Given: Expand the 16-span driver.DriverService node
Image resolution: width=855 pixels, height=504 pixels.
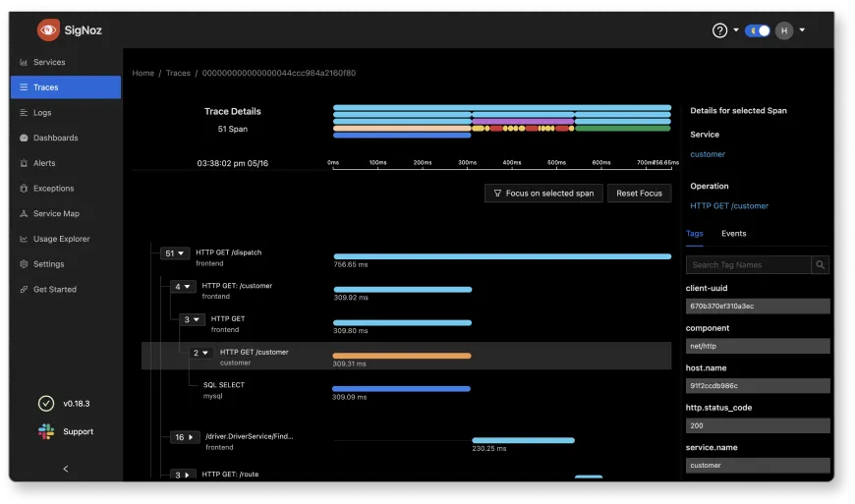Looking at the screenshot, I should click(185, 437).
